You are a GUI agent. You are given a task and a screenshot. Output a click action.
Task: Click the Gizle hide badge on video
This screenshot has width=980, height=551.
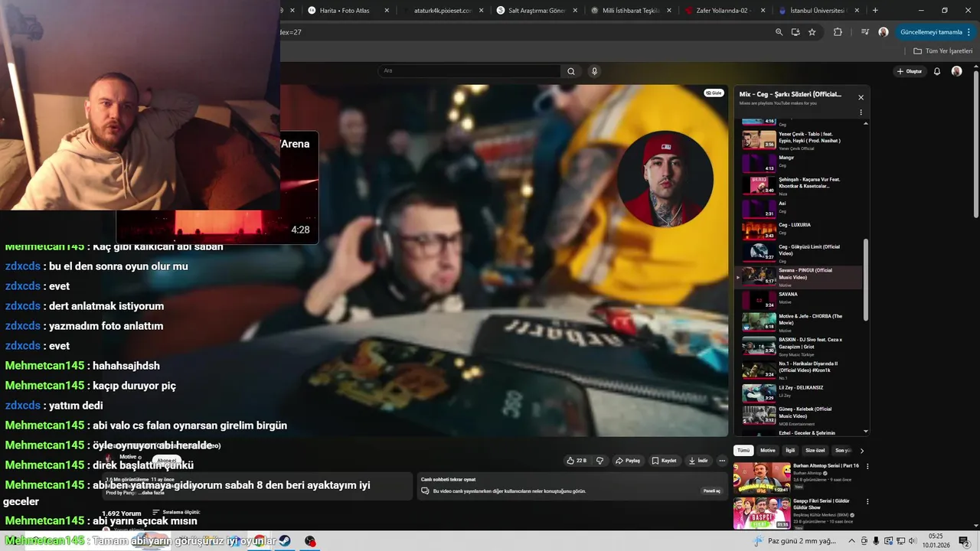(714, 93)
